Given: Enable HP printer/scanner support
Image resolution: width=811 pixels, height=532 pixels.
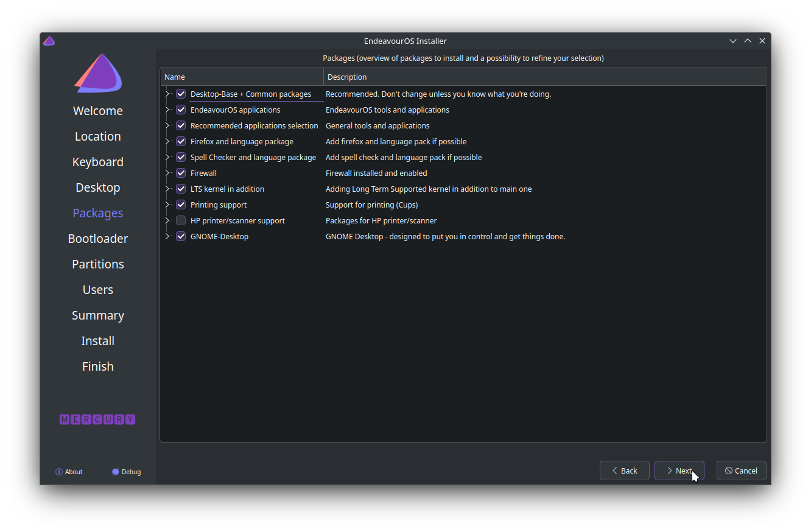Looking at the screenshot, I should click(x=181, y=220).
